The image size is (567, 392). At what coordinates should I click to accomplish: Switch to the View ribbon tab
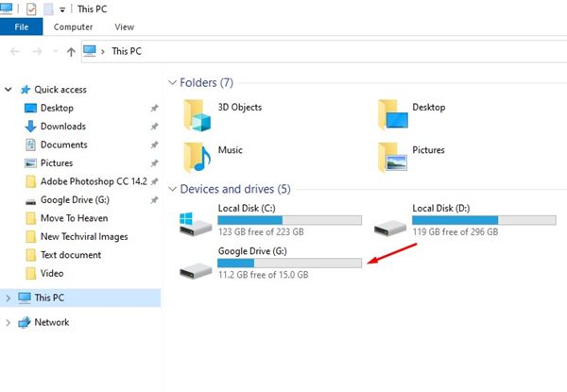(125, 27)
